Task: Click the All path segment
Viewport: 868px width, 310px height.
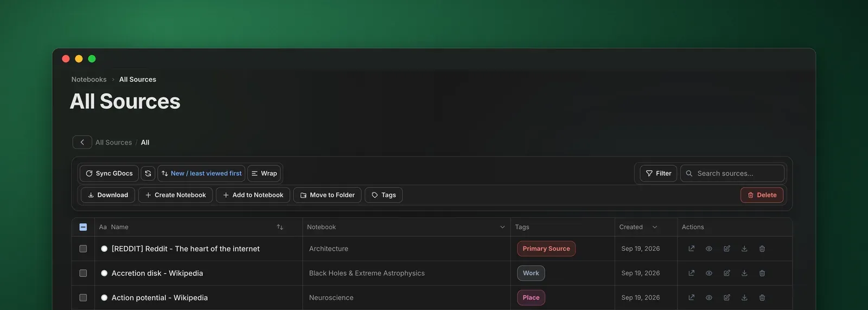Action: coord(145,143)
